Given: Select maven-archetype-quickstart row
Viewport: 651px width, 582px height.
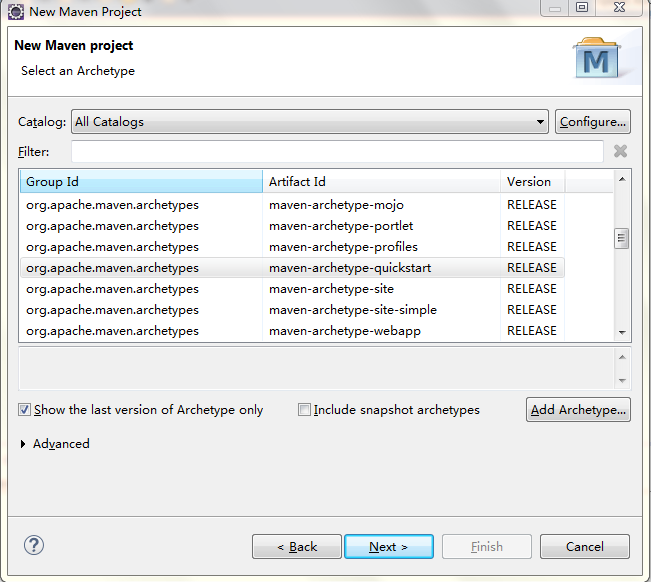Looking at the screenshot, I should 292,268.
